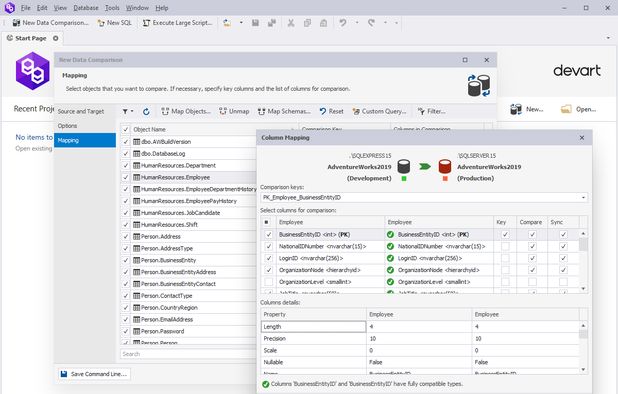Select Person.EmailAddress table row

pos(188,320)
